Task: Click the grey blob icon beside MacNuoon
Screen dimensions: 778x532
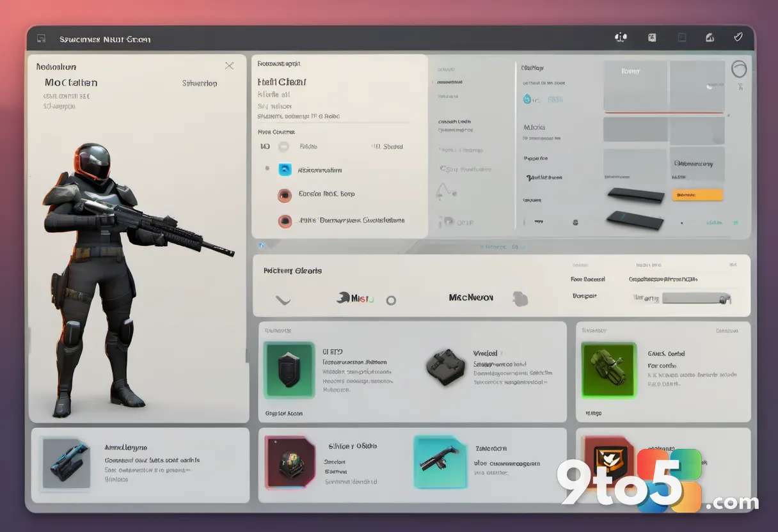Action: coord(520,299)
